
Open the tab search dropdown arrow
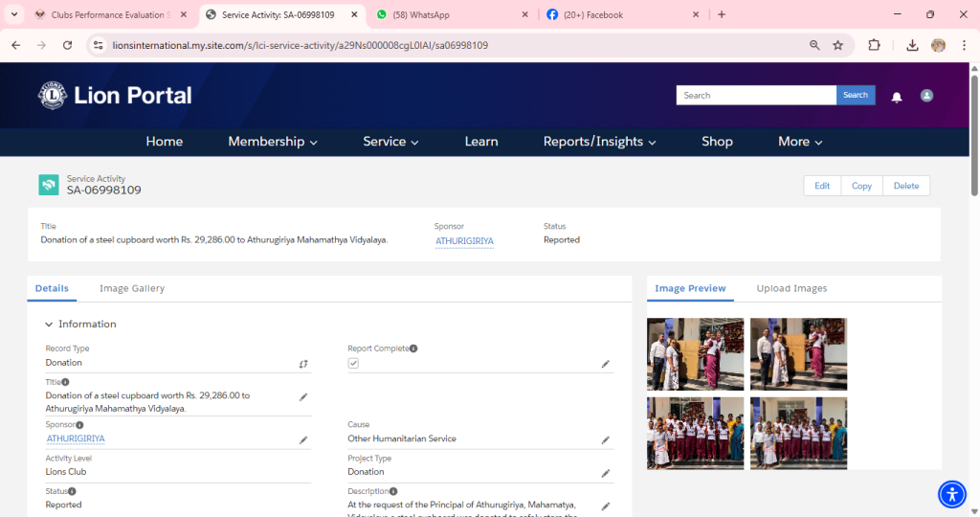tap(13, 14)
